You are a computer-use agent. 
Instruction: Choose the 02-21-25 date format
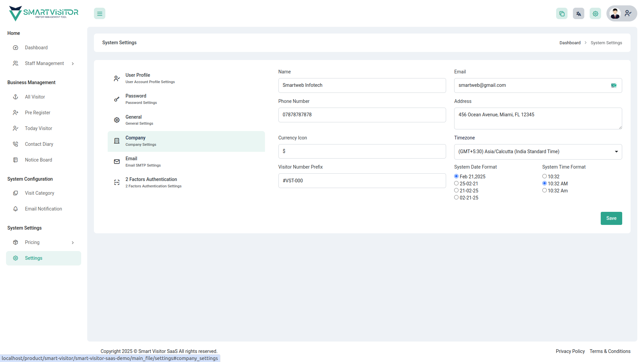click(x=456, y=197)
